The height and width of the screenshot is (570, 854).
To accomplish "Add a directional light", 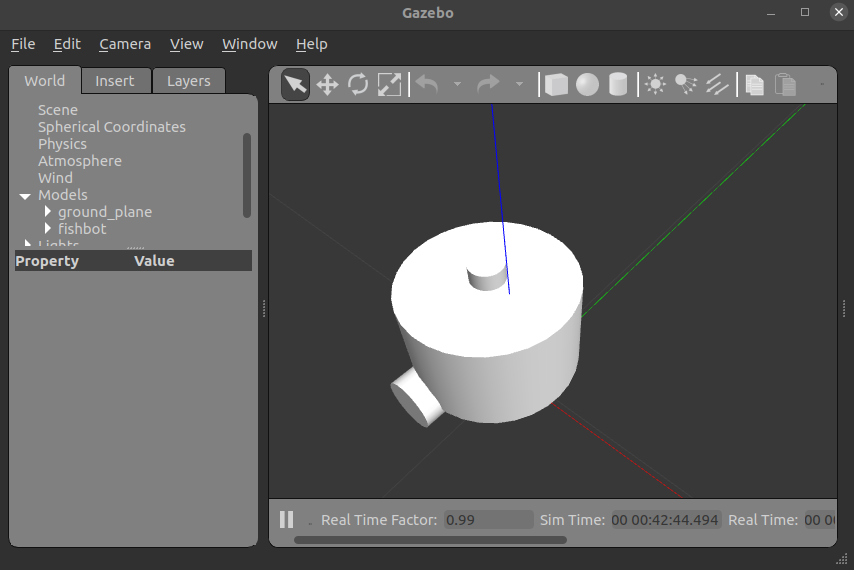I will (717, 85).
